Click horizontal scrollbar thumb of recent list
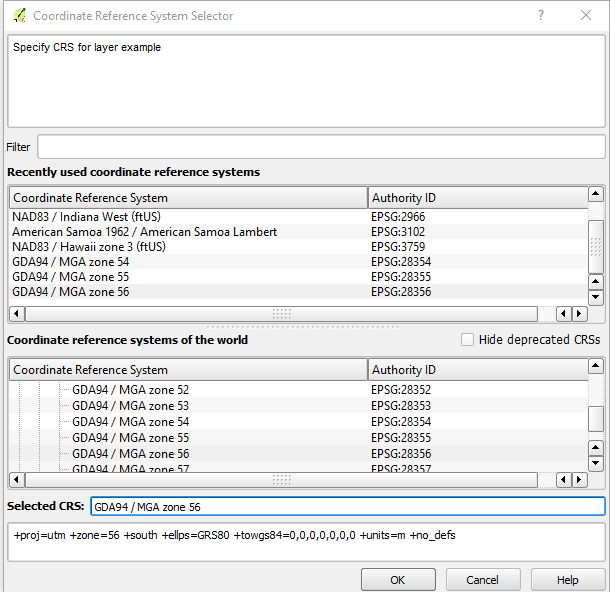The width and height of the screenshot is (610, 592). pyautogui.click(x=281, y=314)
